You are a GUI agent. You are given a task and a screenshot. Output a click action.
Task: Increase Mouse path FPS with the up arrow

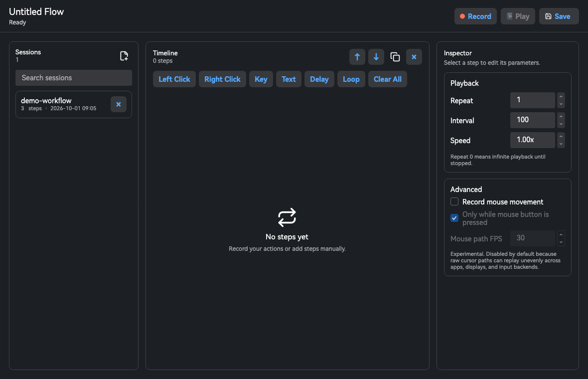pyautogui.click(x=561, y=234)
